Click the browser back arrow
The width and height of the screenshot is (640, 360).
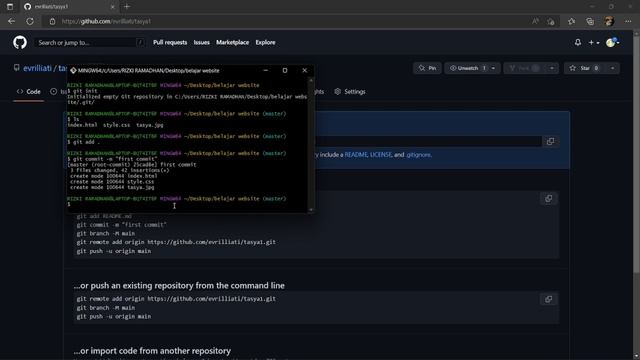click(11, 21)
